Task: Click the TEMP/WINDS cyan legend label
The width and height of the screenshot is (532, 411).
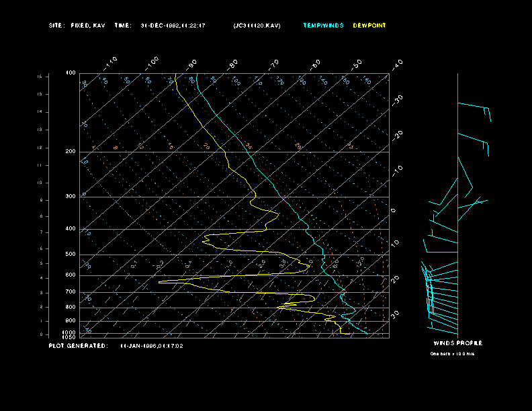Action: point(322,26)
